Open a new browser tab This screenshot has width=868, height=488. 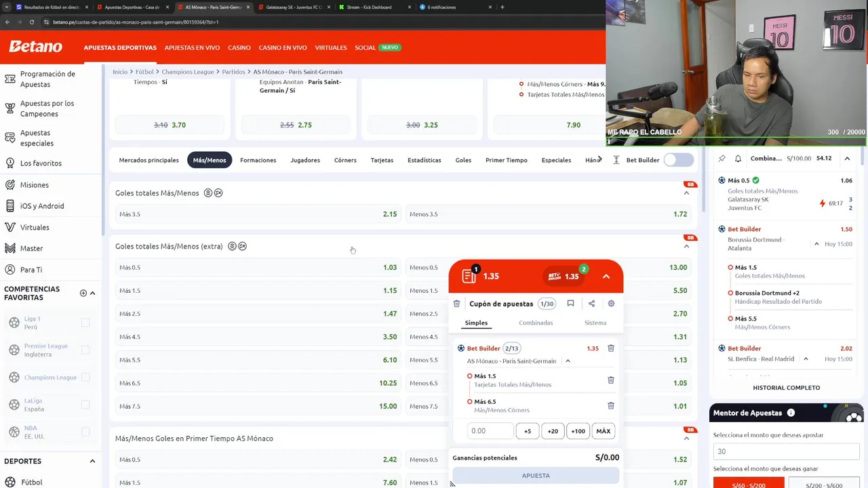point(502,7)
